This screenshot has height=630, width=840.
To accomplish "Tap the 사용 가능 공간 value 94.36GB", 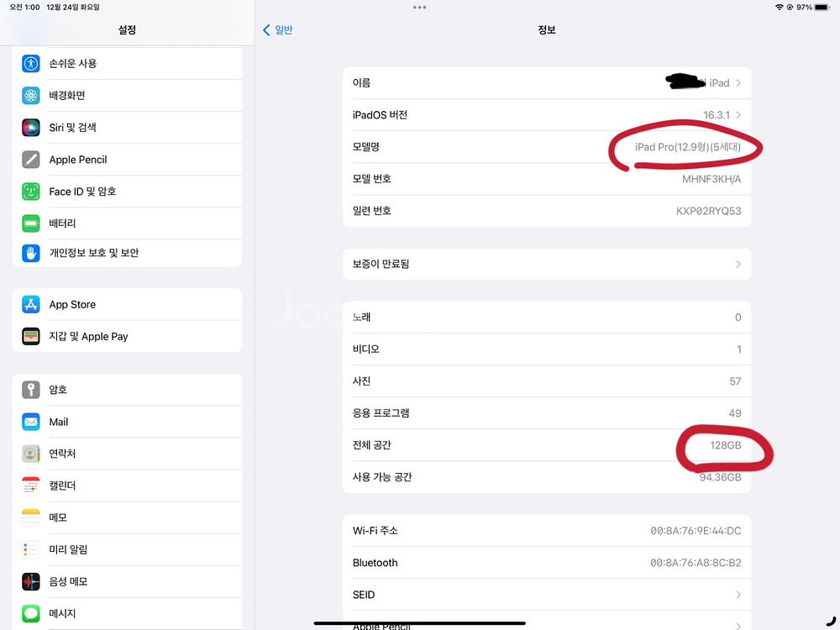I will pos(720,477).
